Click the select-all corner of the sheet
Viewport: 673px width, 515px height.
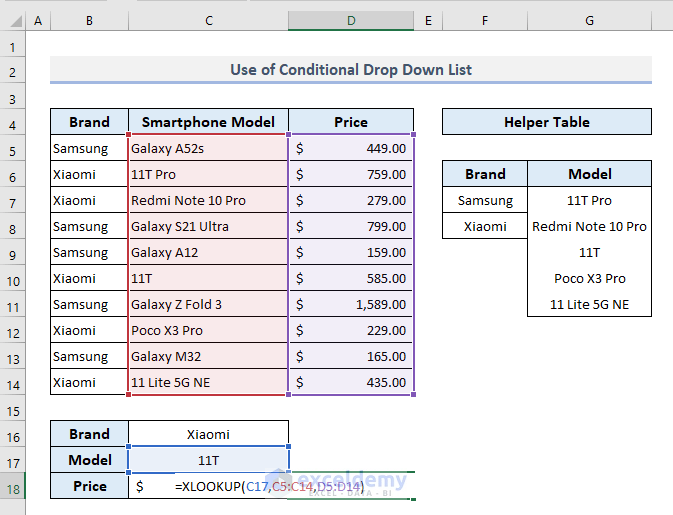[x=13, y=21]
